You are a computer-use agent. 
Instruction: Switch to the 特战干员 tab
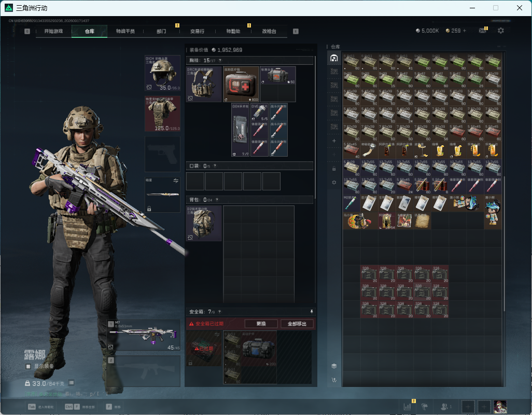click(x=125, y=31)
